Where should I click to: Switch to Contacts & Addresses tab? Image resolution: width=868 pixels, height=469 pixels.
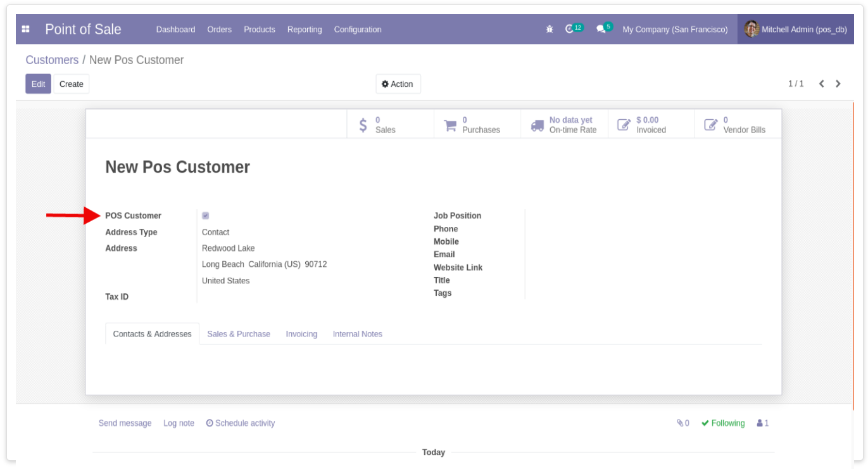pos(152,334)
